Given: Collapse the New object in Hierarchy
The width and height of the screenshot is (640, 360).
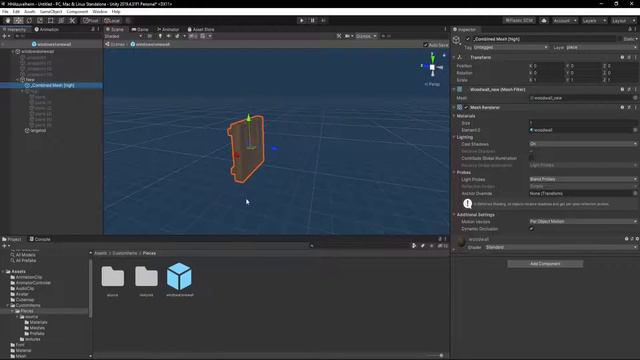Looking at the screenshot, I should 18,80.
